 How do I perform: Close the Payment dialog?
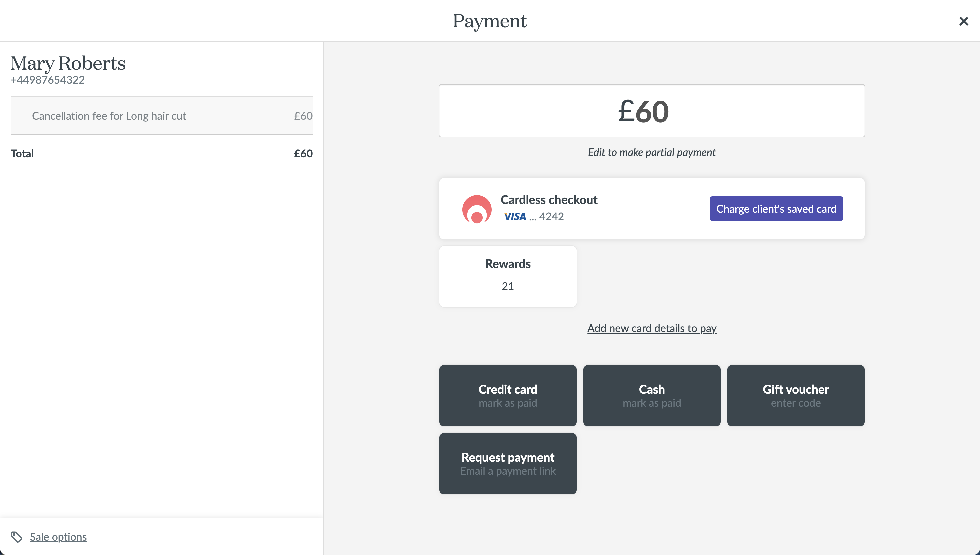(x=964, y=21)
